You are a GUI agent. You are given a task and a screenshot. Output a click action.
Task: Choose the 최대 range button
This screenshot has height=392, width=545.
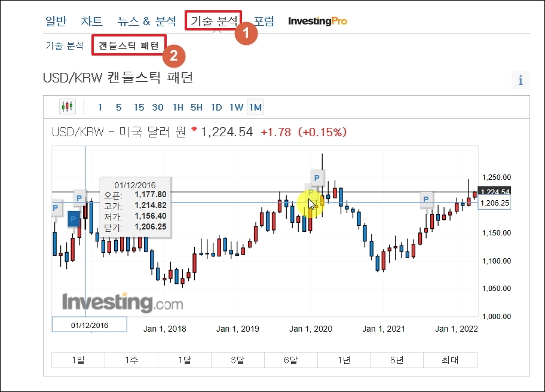coord(450,360)
